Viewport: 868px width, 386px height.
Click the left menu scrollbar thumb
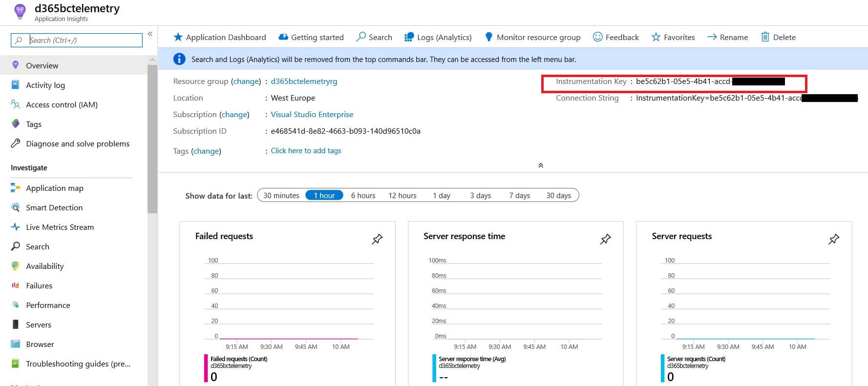tap(152, 139)
